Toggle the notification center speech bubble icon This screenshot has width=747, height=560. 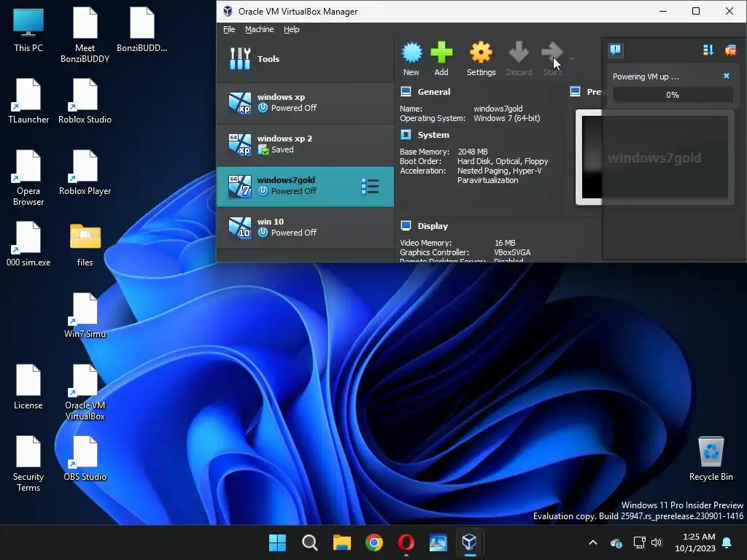(616, 50)
